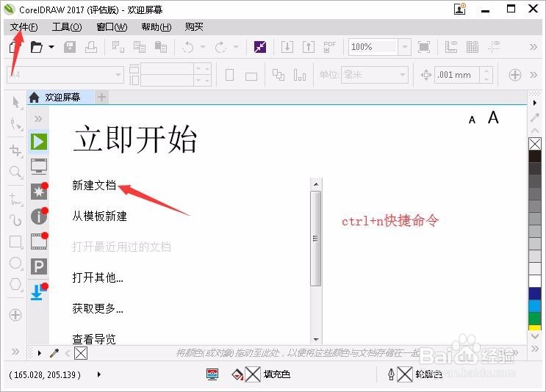Select the Ellipse tool

click(15, 263)
